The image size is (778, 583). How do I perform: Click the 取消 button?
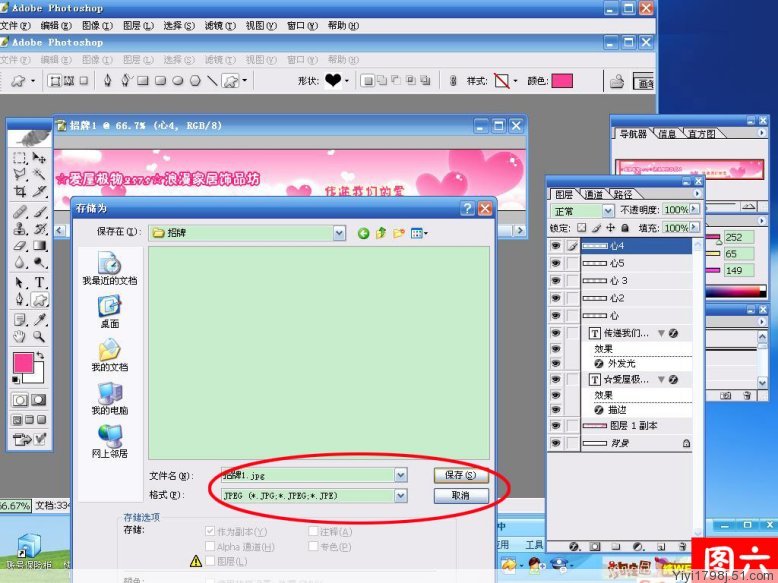point(461,495)
